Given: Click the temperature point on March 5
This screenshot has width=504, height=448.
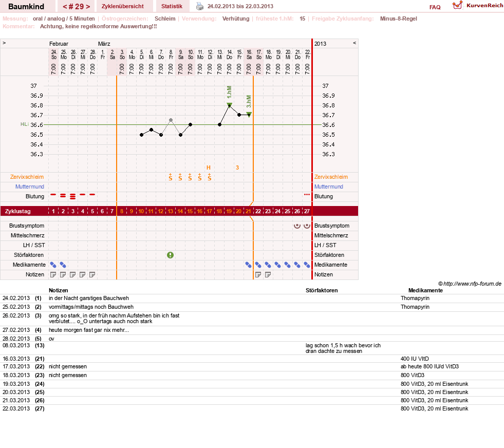Looking at the screenshot, I should 141,135.
